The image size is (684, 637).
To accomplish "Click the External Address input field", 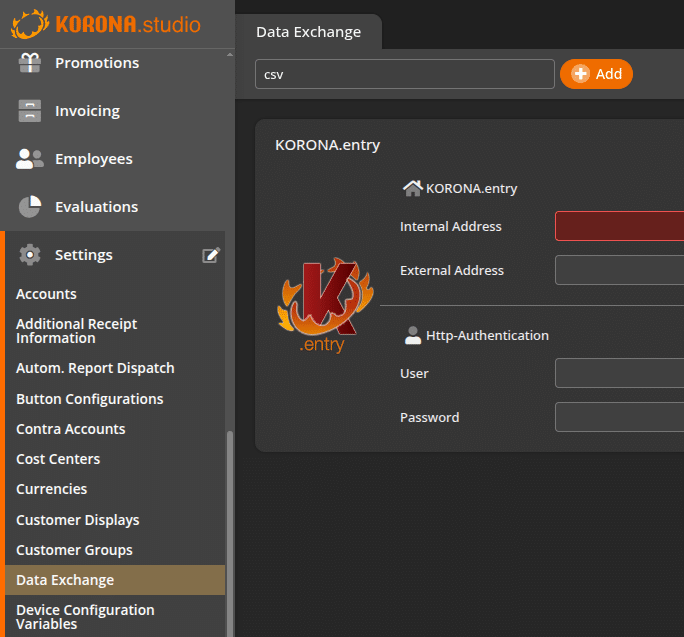I will [x=618, y=271].
